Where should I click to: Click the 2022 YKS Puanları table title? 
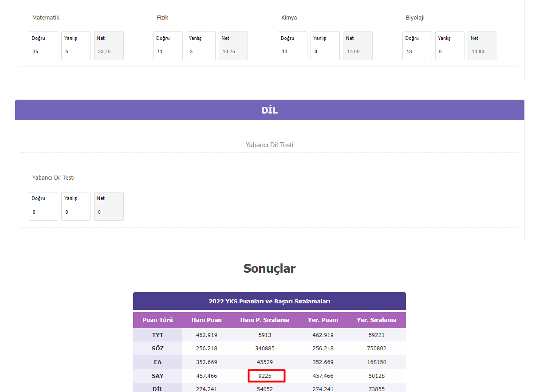coord(269,302)
